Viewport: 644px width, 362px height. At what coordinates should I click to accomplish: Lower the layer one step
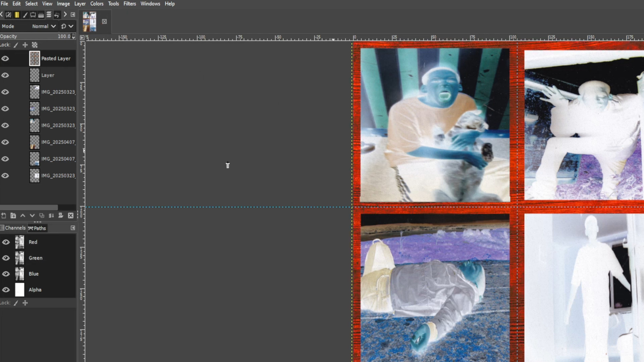[x=32, y=216]
